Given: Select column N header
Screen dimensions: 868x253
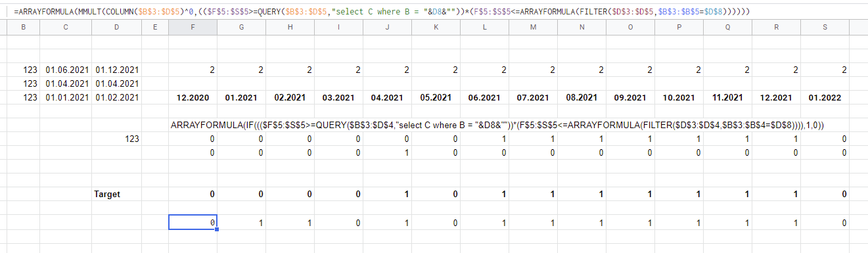Looking at the screenshot, I should point(582,27).
